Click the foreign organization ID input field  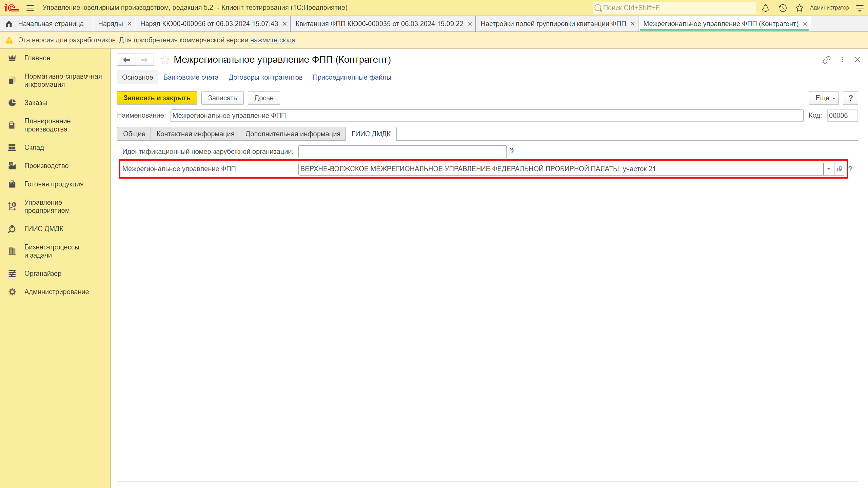402,152
